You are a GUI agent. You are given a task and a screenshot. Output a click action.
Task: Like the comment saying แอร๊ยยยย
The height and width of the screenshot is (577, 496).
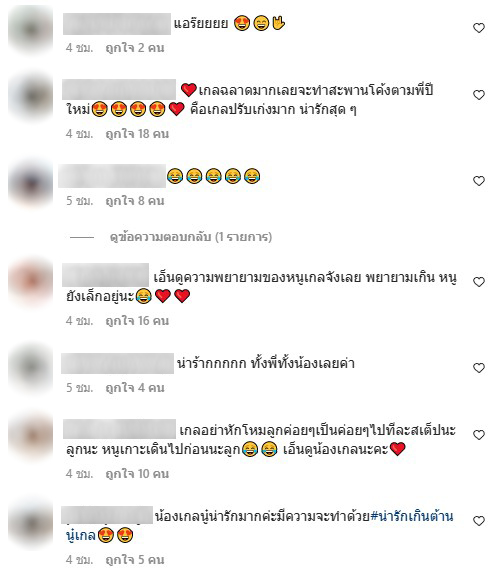(478, 28)
